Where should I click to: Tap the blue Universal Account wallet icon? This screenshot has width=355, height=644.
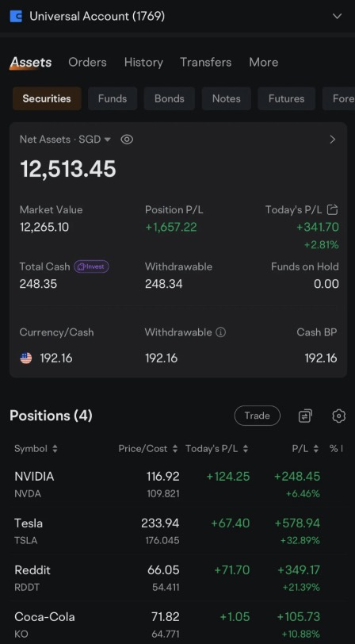(16, 17)
